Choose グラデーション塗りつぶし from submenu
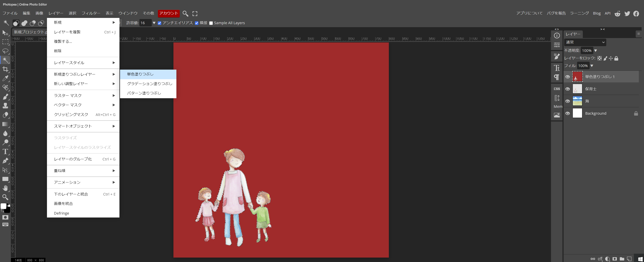Viewport: 644px width, 262px height. tap(150, 84)
